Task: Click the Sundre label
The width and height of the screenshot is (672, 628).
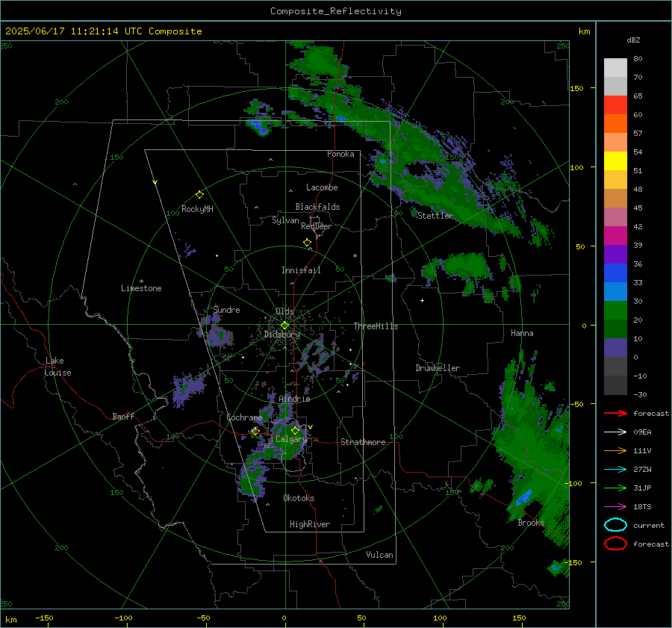Action: tap(226, 310)
